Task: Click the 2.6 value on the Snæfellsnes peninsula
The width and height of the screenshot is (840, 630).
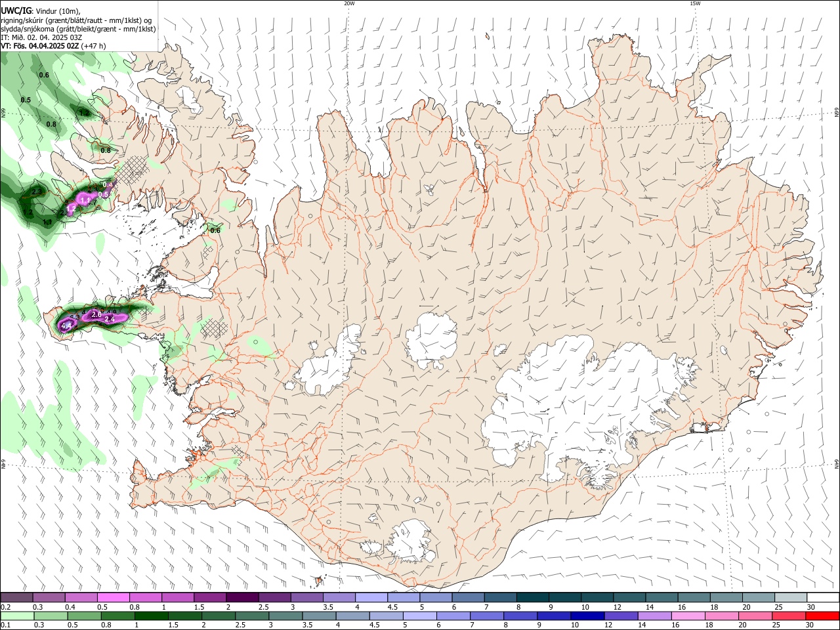Action: (96, 315)
